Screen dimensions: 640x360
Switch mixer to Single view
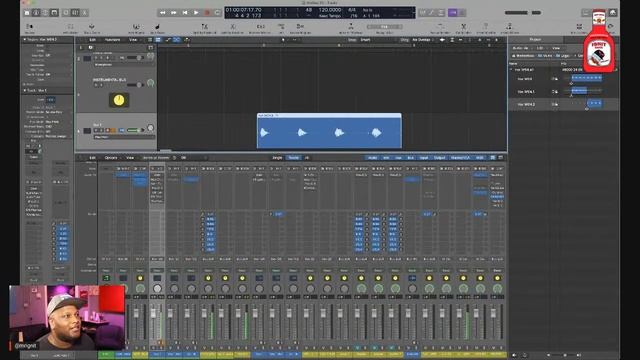point(277,158)
